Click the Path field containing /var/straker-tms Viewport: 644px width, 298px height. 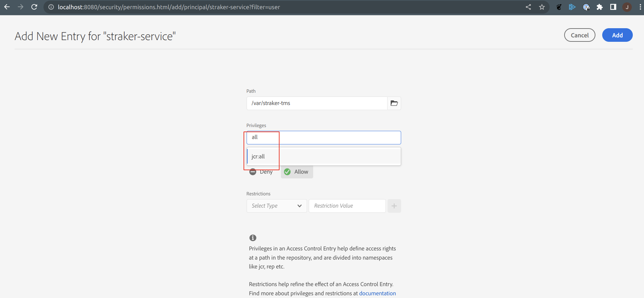pos(317,103)
